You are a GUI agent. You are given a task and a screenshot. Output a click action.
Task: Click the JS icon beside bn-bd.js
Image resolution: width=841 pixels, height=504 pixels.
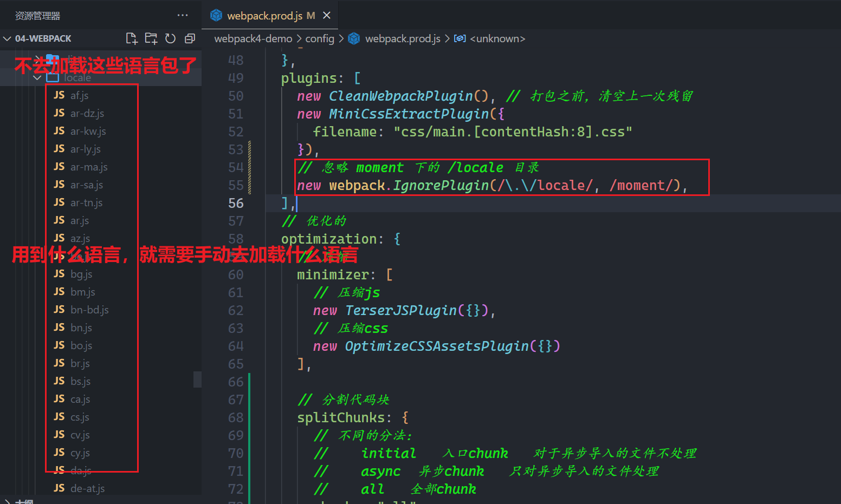(x=59, y=310)
